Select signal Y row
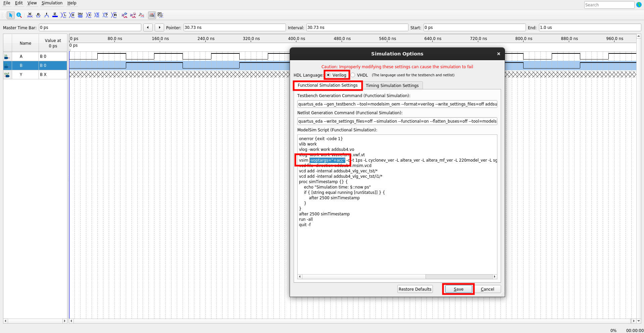The width and height of the screenshot is (644, 333). pos(35,75)
